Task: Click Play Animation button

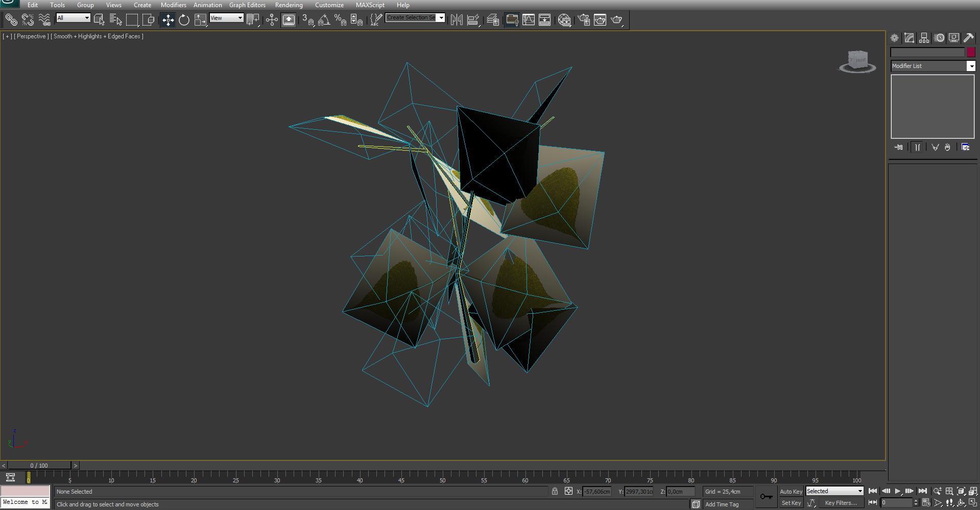Action: pos(897,491)
